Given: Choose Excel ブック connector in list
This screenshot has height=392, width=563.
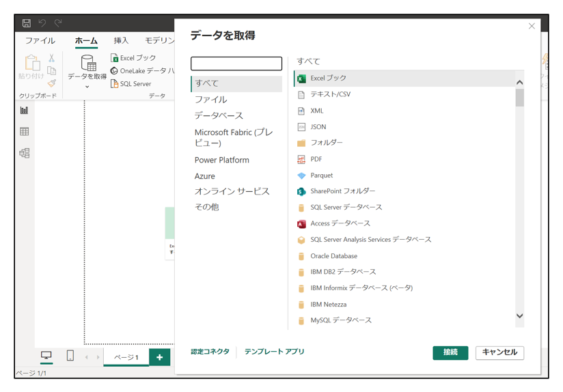Looking at the screenshot, I should click(x=404, y=79).
